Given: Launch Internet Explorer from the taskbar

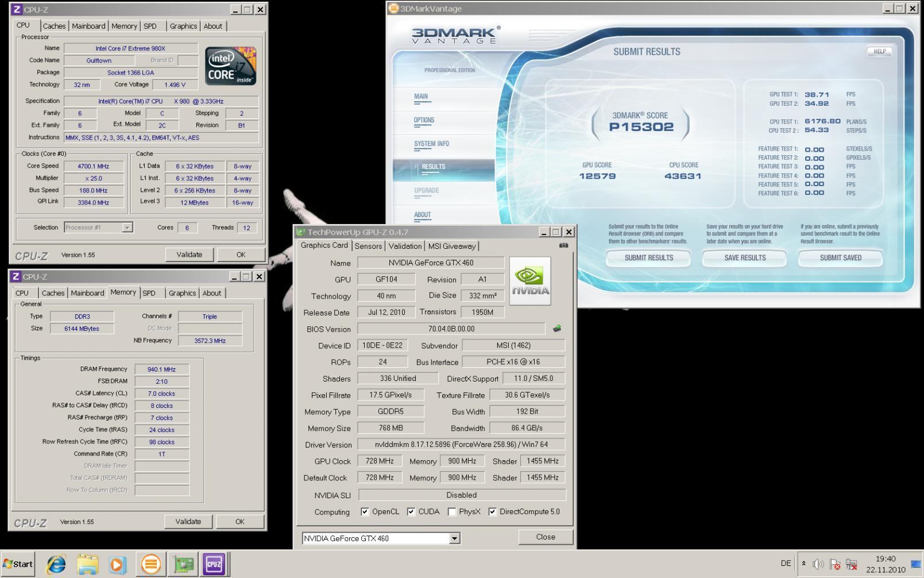Looking at the screenshot, I should [x=56, y=564].
